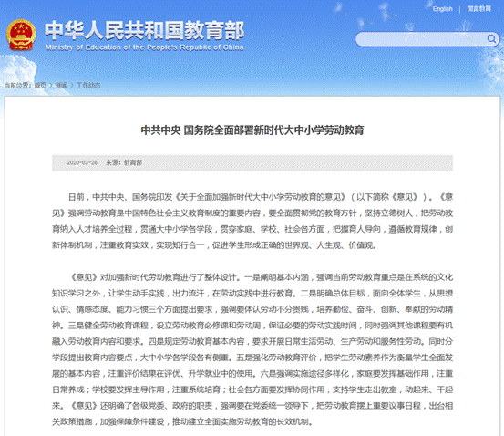Open 工作动态 in the breadcrumb
Screen dimensions: 504x436
pyautogui.click(x=88, y=85)
